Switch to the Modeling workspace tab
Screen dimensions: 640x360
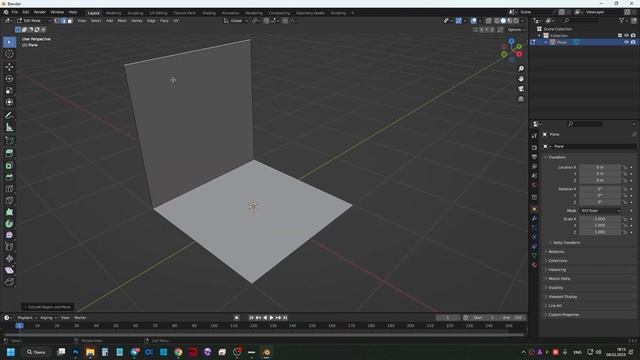pos(113,13)
